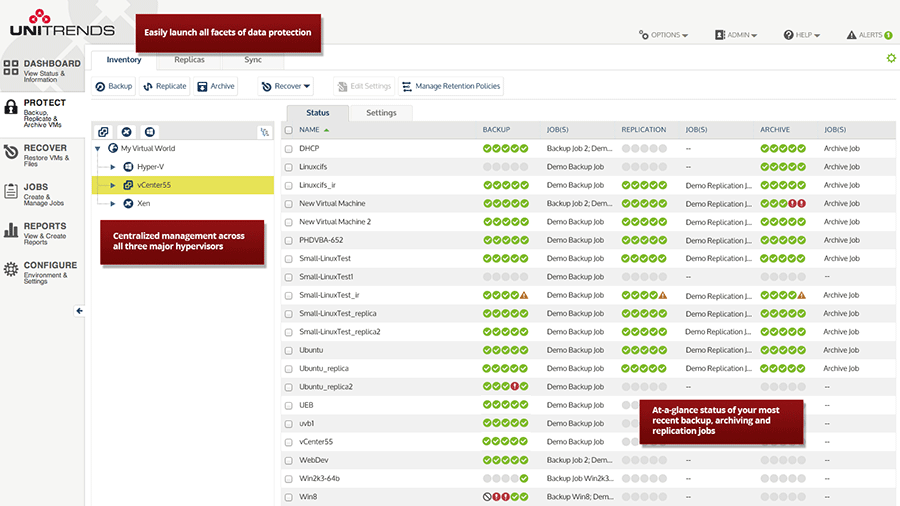Check the Ubuntu_replica row checkbox
The image size is (900, 506).
pyautogui.click(x=289, y=369)
